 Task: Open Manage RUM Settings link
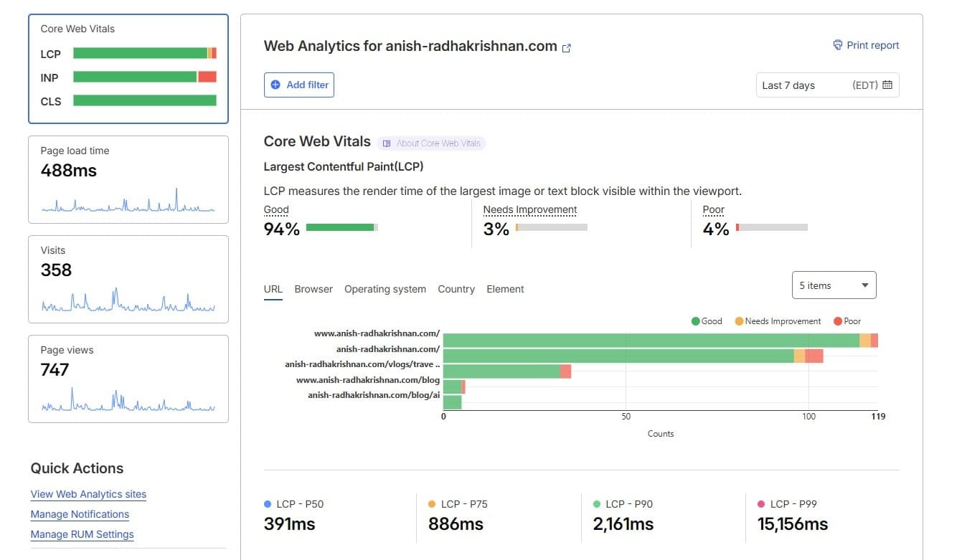click(82, 534)
